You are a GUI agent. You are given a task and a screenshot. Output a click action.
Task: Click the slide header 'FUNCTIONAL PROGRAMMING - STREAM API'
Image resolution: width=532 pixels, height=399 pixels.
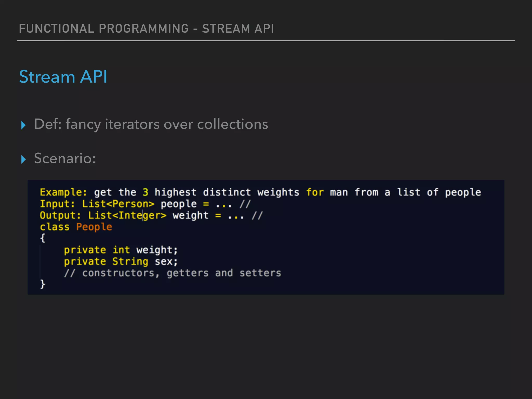(146, 29)
